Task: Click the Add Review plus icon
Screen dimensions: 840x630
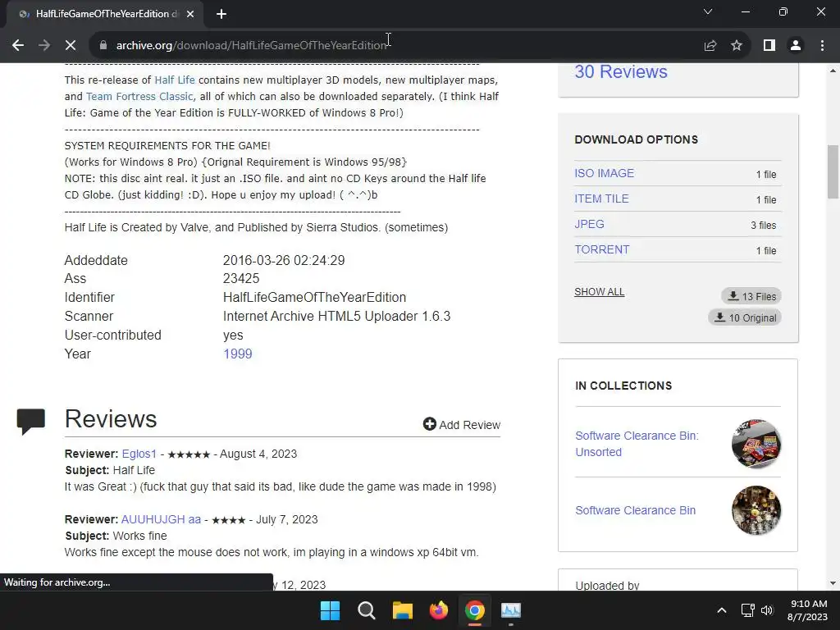Action: coord(430,424)
